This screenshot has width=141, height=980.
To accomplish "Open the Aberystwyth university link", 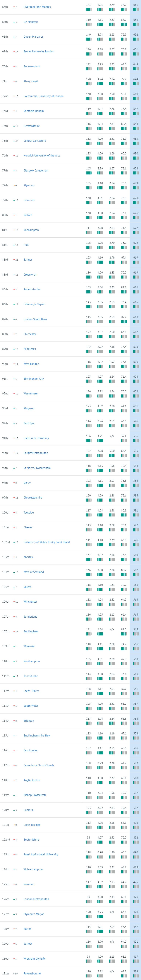I will (x=31, y=81).
